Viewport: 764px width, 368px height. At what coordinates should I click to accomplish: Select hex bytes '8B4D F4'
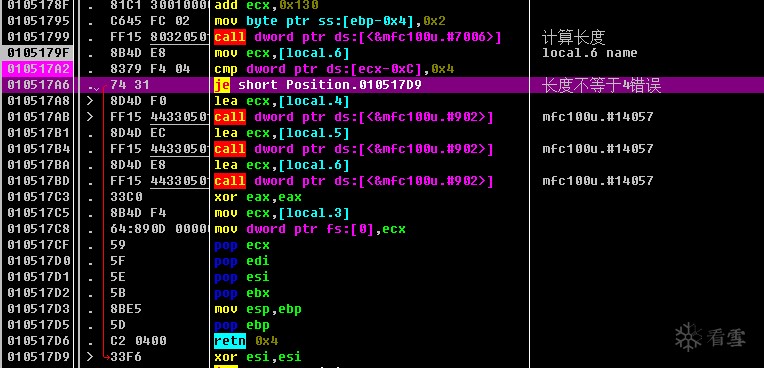138,213
